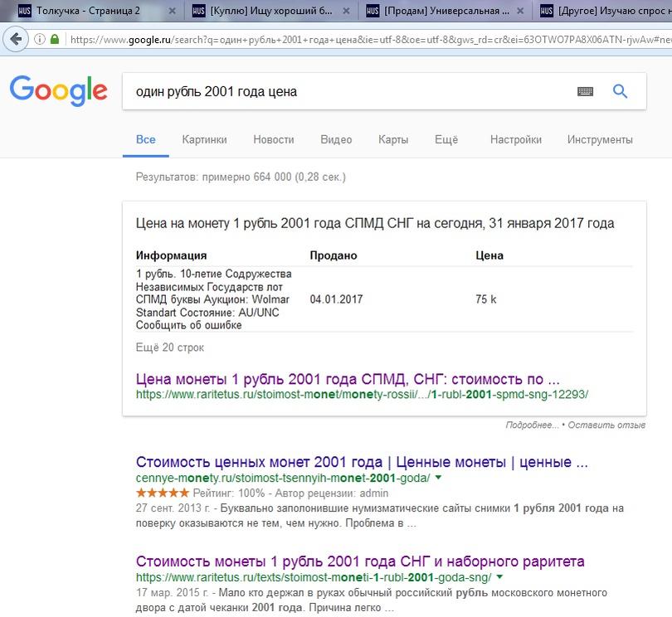Click the blue magnifier search button
This screenshot has width=672, height=617.
620,91
